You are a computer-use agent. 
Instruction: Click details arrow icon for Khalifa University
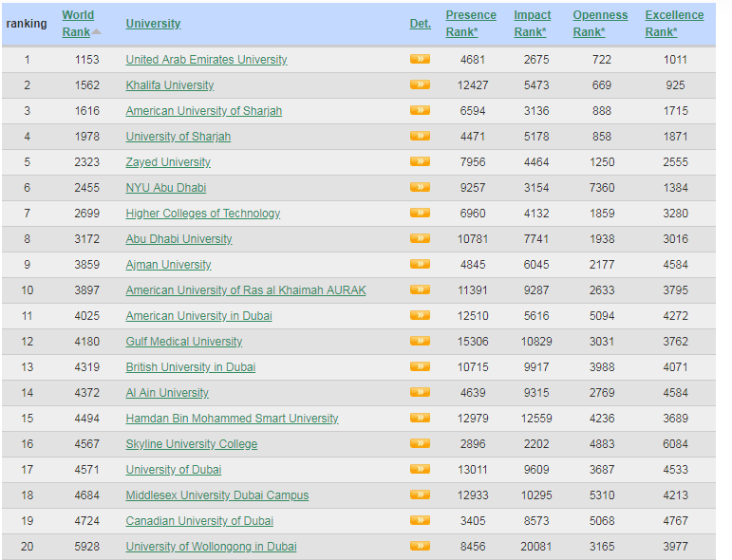tap(420, 84)
